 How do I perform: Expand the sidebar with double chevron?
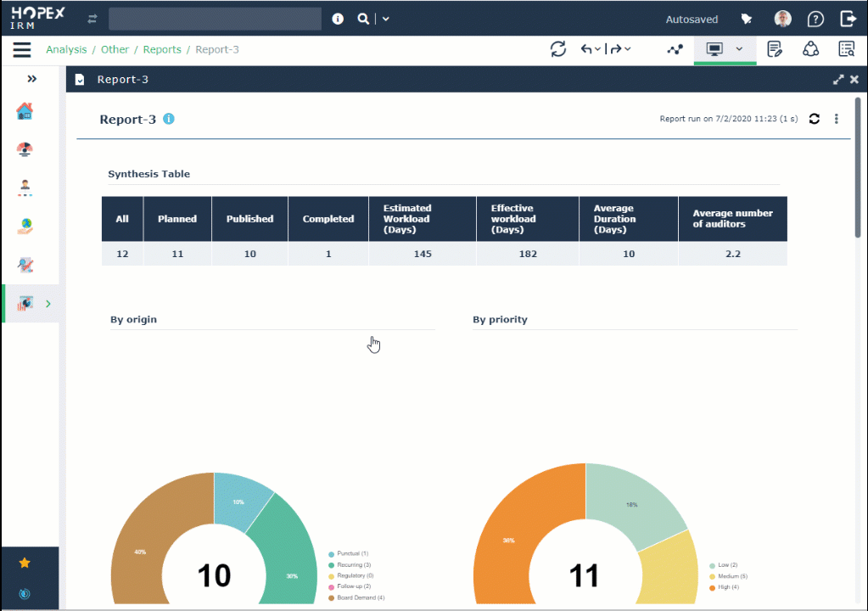[31, 79]
